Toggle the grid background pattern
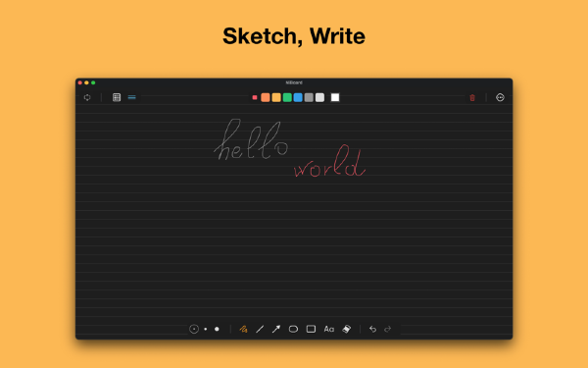The height and width of the screenshot is (368, 588). coord(117,97)
